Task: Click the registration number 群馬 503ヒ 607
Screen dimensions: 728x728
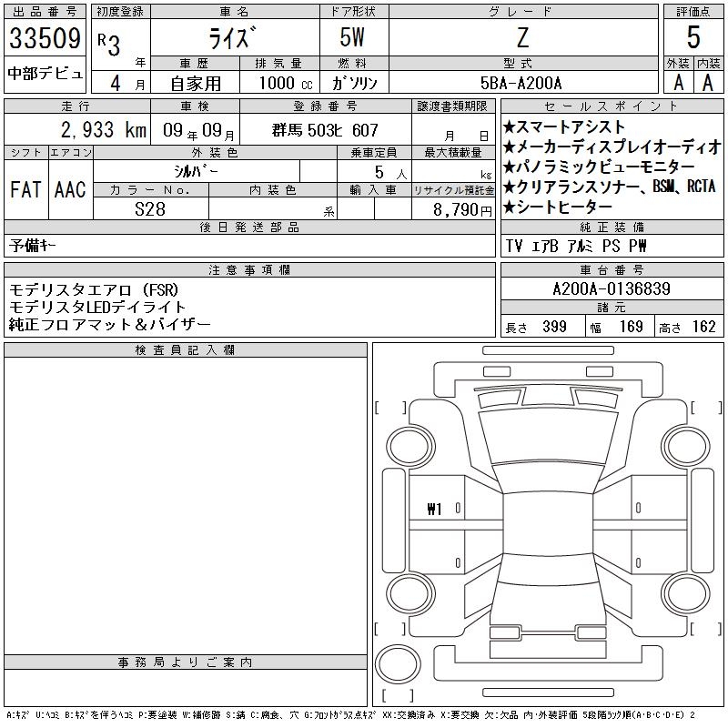Action: coord(325,130)
